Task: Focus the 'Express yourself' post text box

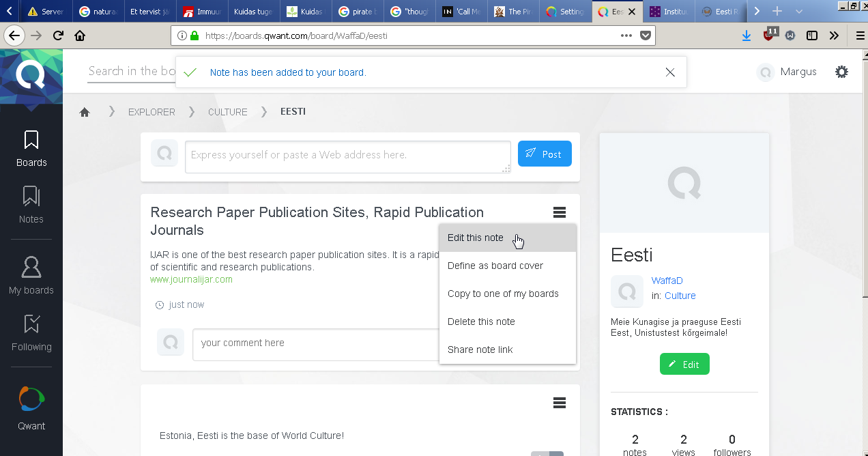Action: click(348, 157)
